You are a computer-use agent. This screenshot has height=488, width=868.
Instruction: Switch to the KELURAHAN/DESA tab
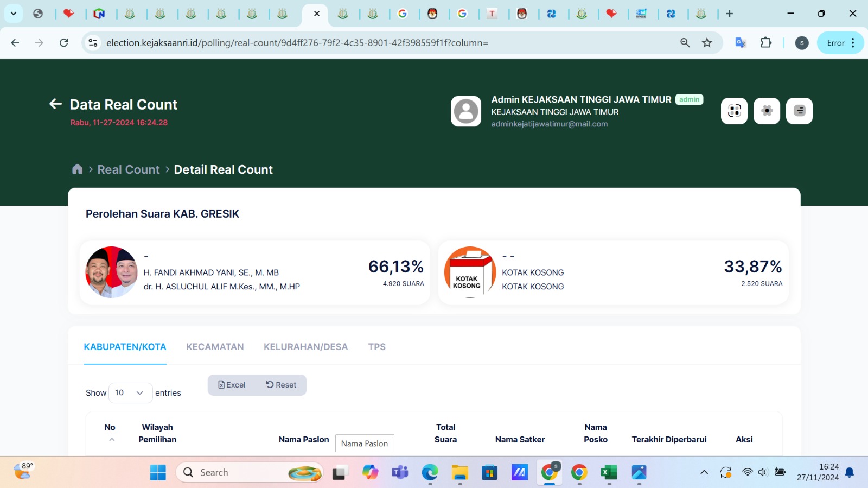click(305, 347)
